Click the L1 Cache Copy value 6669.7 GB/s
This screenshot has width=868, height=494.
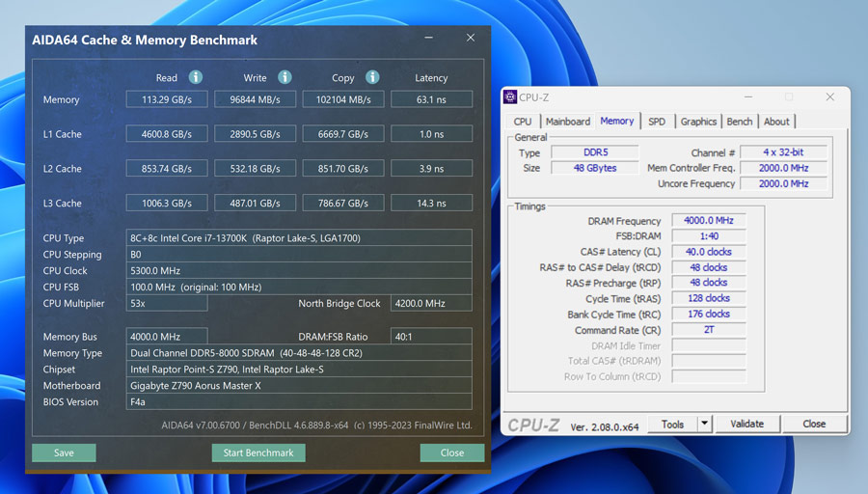pos(343,134)
